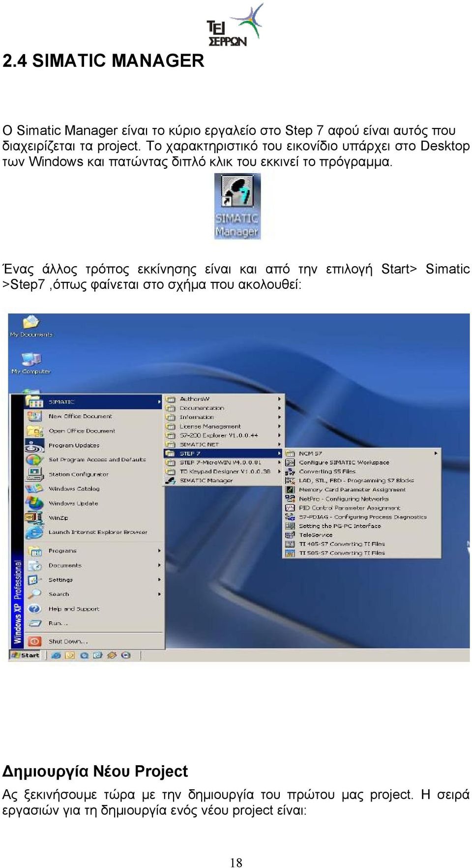
Task: Start SIMATIC Manager from the SIMATIC submenu icon
Action: (170, 481)
